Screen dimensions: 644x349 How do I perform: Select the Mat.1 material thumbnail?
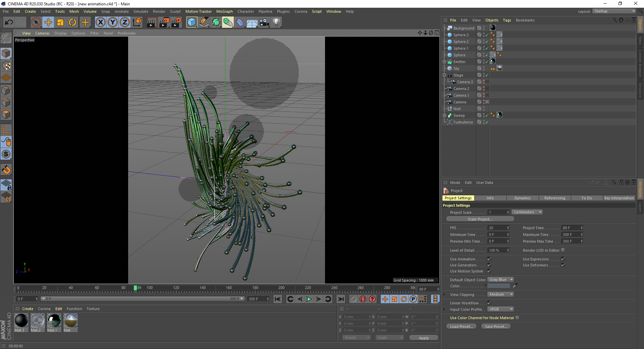pos(54,321)
